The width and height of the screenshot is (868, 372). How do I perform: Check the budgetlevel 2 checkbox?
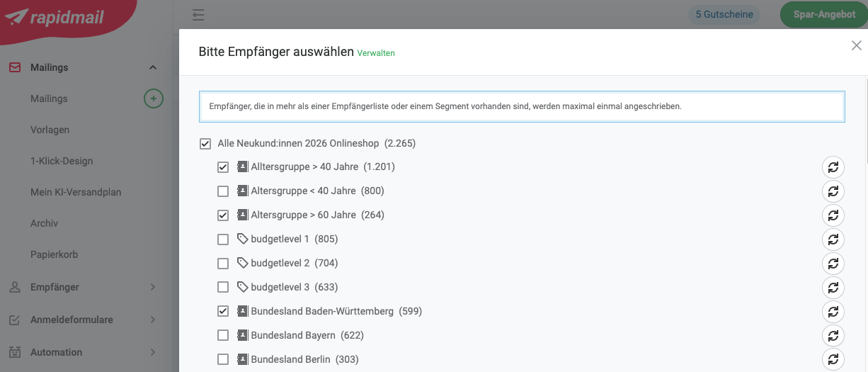pos(223,264)
